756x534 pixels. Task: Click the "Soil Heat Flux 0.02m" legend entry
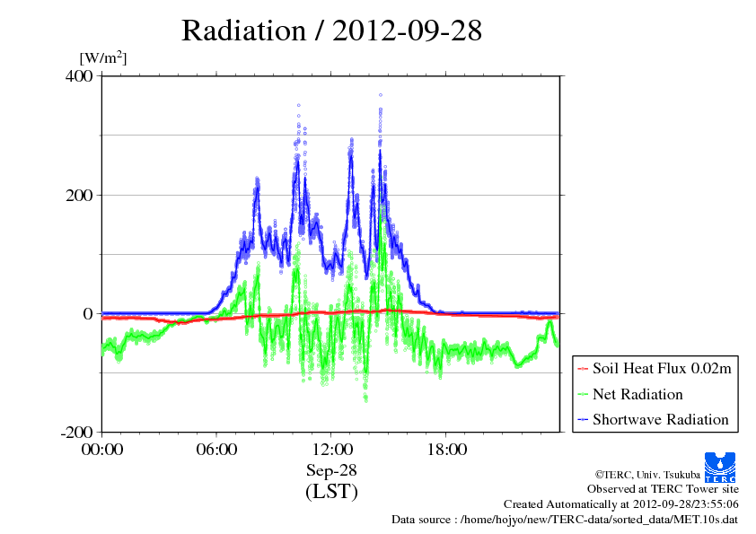pyautogui.click(x=662, y=369)
